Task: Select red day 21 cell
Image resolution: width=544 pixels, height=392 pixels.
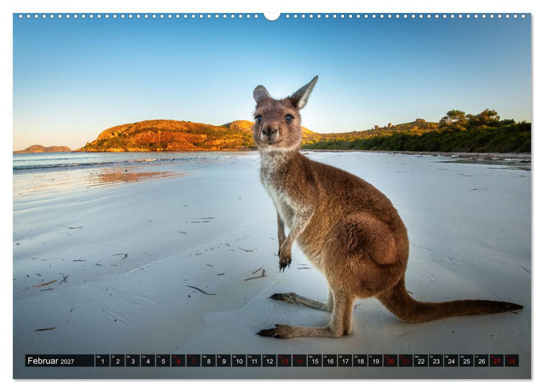Action: (406, 361)
